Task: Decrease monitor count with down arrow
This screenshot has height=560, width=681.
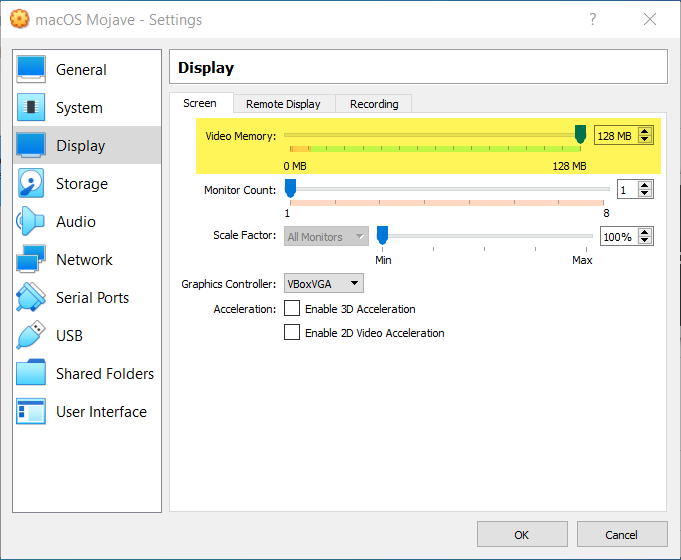Action: (645, 194)
